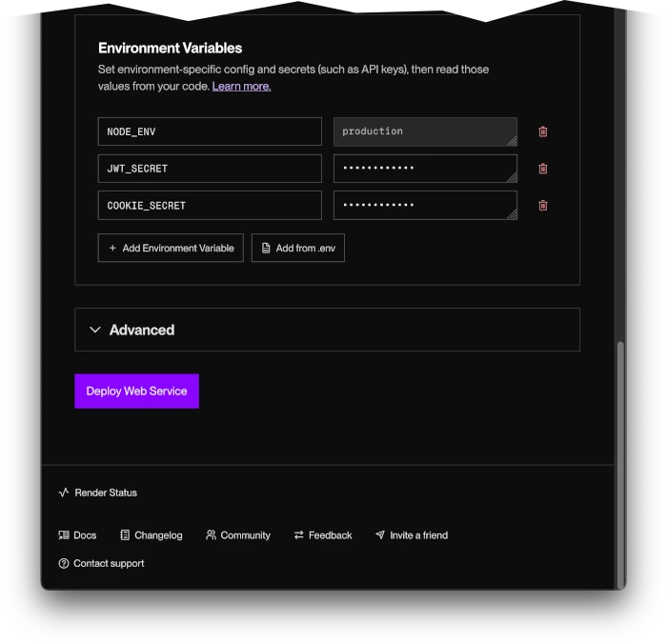Open the Changelog footer link

click(x=152, y=535)
